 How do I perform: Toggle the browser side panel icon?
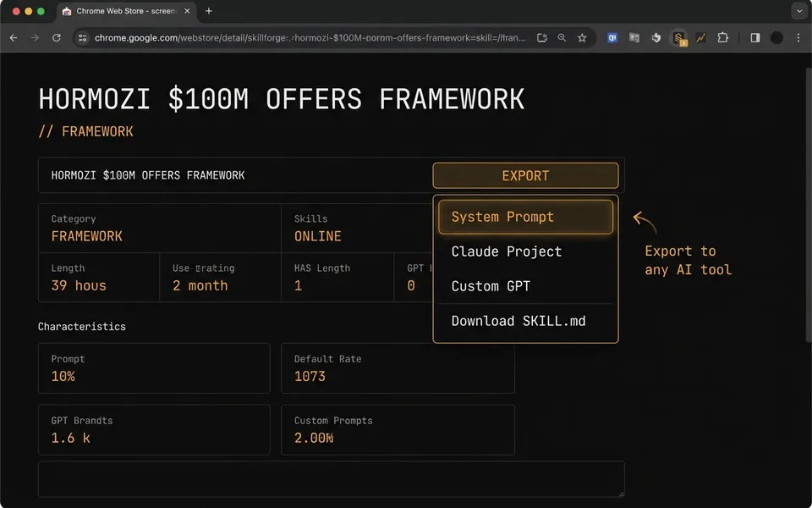755,38
